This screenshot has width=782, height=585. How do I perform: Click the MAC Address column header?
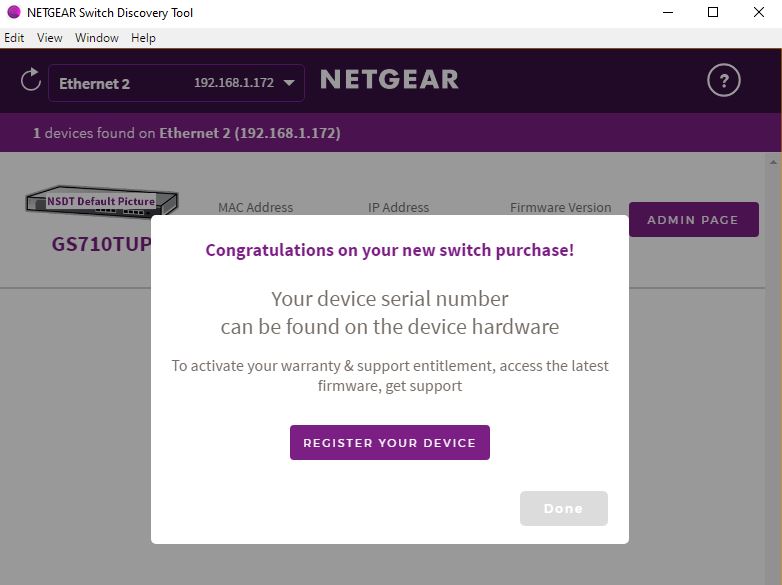[255, 207]
